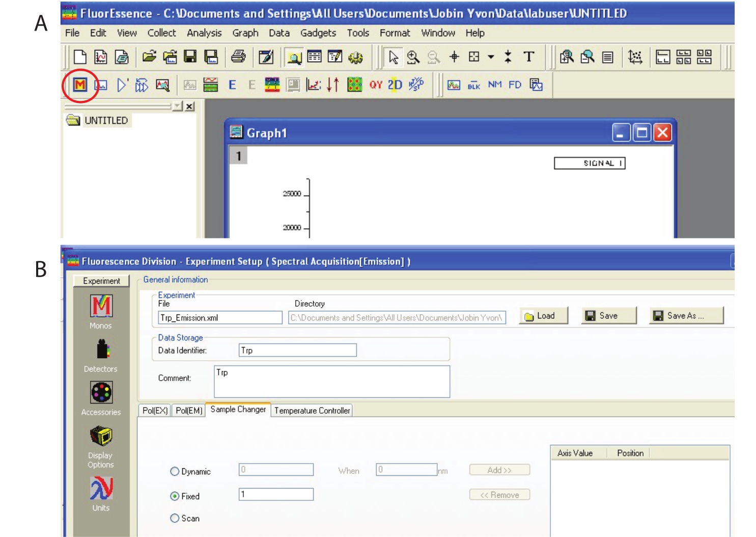This screenshot has height=537, width=756.
Task: Click the << Remove button
Action: click(x=499, y=495)
